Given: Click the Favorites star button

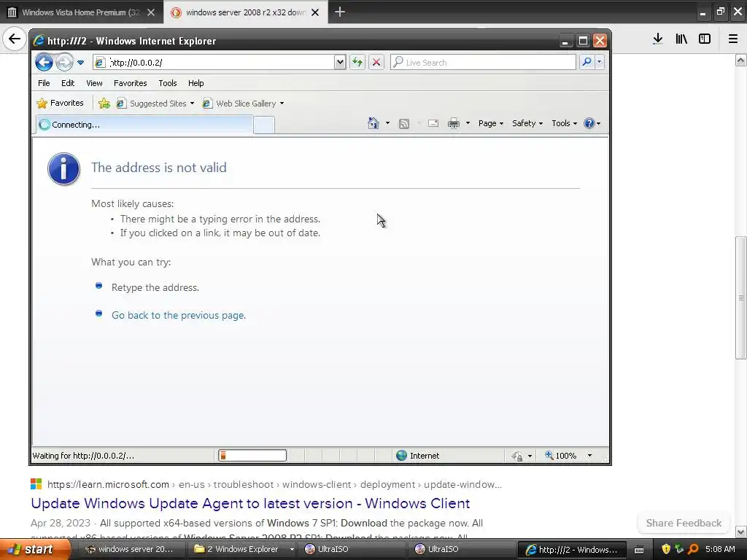Looking at the screenshot, I should pyautogui.click(x=60, y=103).
